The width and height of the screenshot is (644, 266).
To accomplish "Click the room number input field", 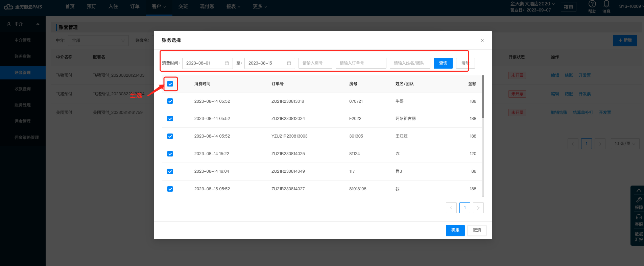I will (x=315, y=63).
